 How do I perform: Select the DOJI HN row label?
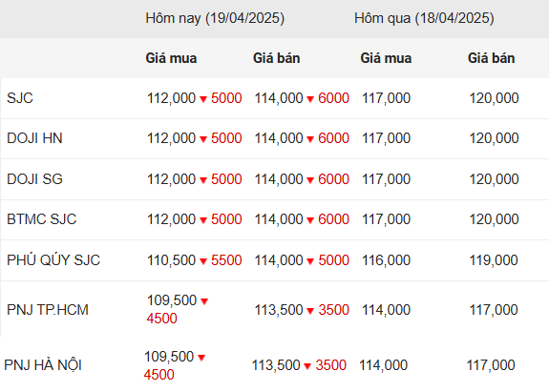(x=34, y=138)
